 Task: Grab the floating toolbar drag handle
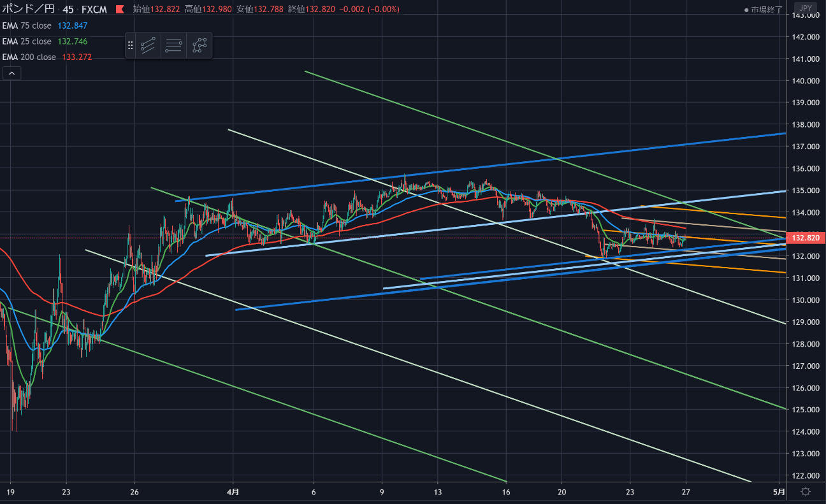130,45
